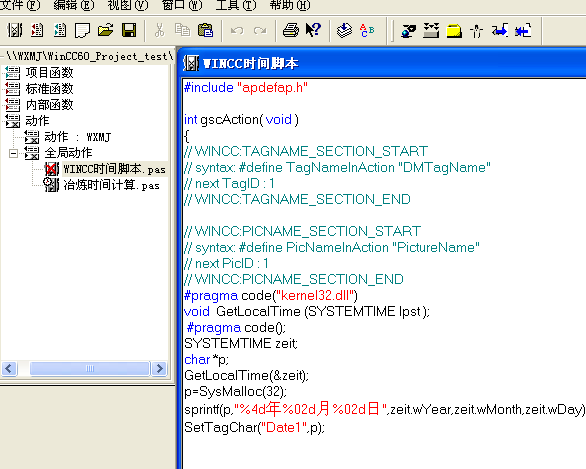Viewport: 586px width, 469px height.
Task: Click the // WINCC:TAGNAME_SECTION_END comment
Action: coord(297,199)
